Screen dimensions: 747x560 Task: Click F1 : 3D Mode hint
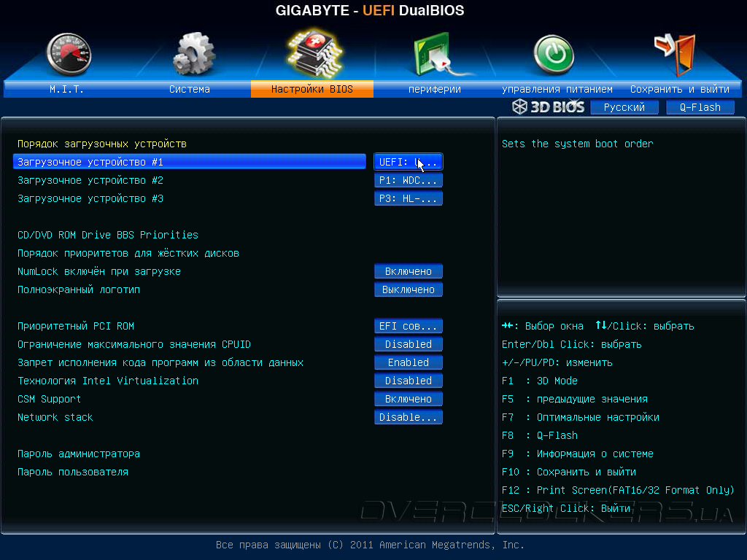pyautogui.click(x=540, y=381)
